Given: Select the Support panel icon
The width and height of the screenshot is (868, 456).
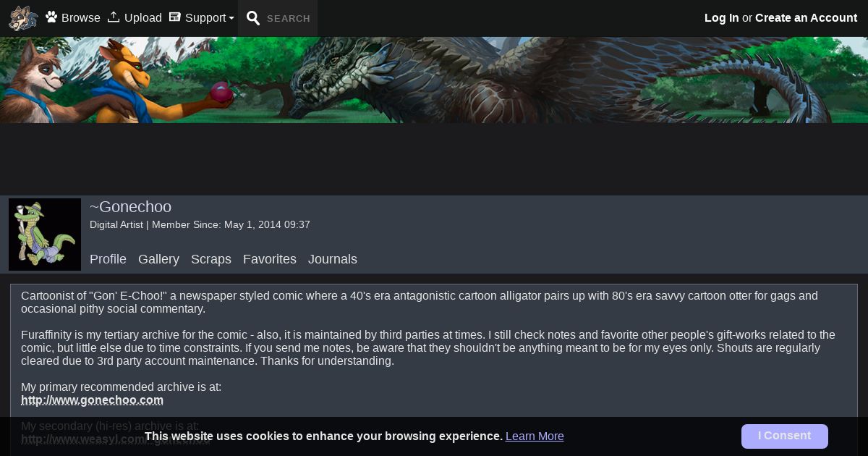Looking at the screenshot, I should tap(175, 17).
